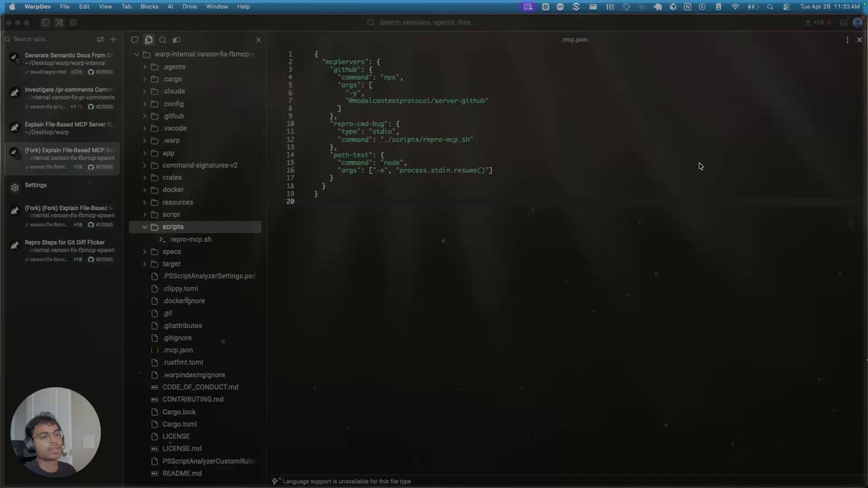Collapse the scripts folder chevron
The height and width of the screenshot is (488, 868).
pos(144,227)
